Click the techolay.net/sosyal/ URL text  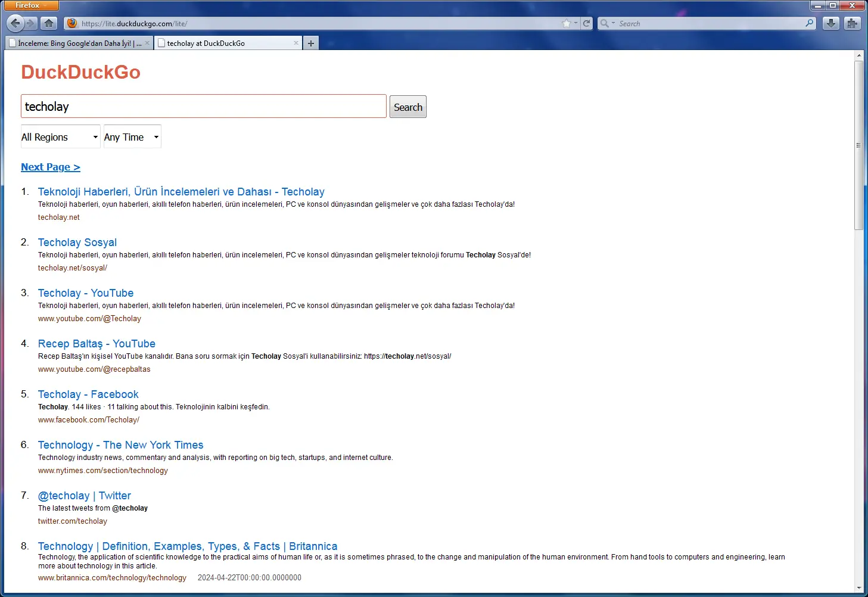tap(73, 268)
